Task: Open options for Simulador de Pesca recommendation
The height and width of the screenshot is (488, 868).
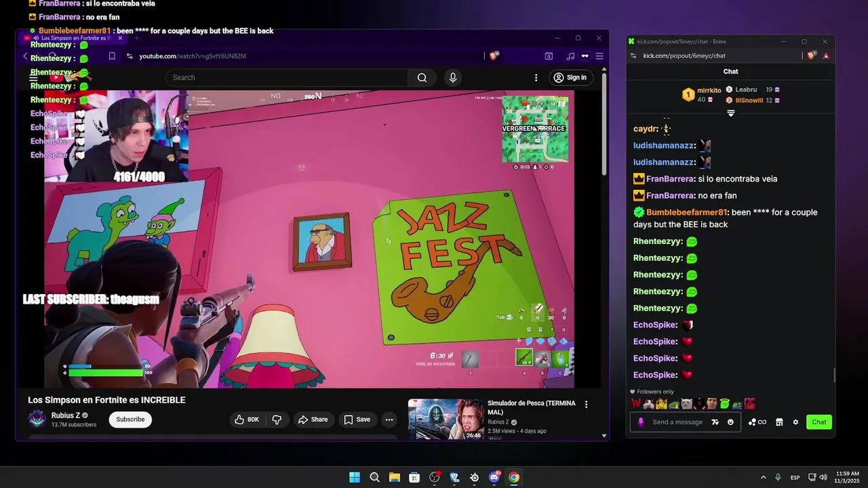Action: [x=587, y=405]
